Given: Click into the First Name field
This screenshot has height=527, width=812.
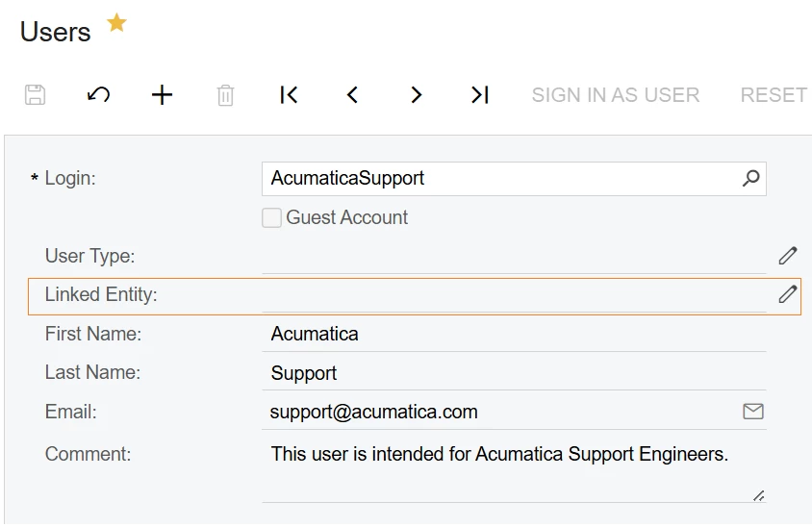Looking at the screenshot, I should point(514,334).
